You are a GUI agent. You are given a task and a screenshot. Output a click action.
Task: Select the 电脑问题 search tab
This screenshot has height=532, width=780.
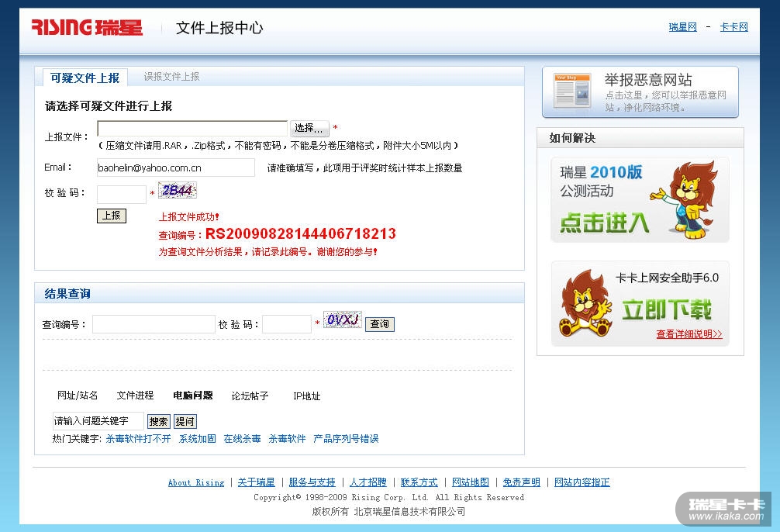point(193,396)
